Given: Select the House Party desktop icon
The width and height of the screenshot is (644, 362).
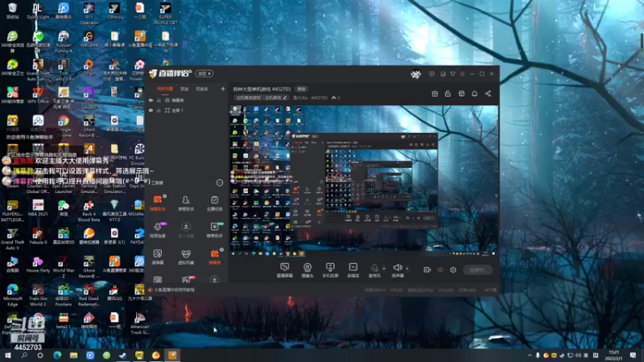Looking at the screenshot, I should coord(38,265).
